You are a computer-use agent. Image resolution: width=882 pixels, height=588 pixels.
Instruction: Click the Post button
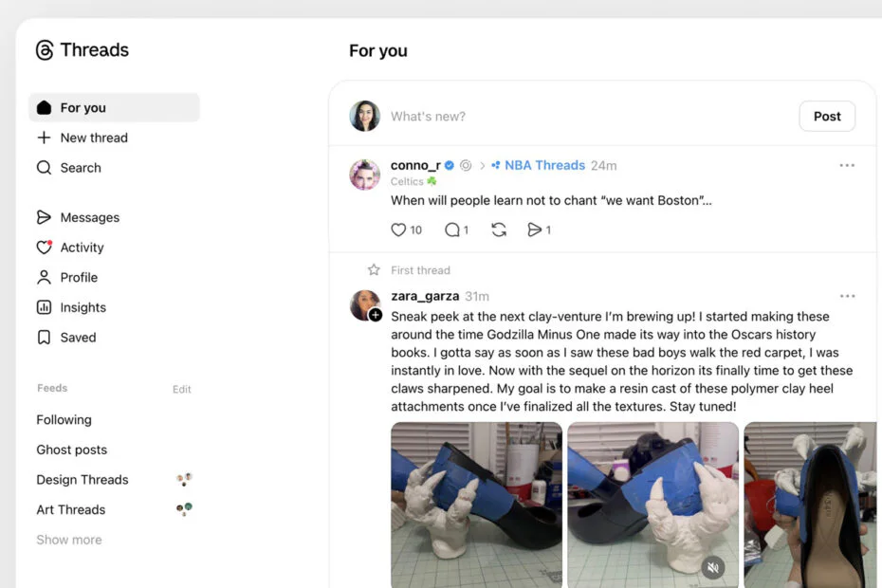[x=826, y=116]
